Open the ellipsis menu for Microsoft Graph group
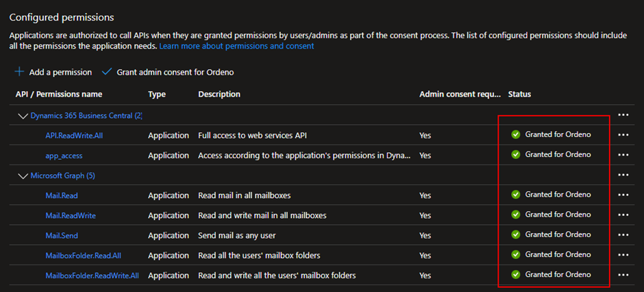The image size is (644, 292). coord(623,175)
